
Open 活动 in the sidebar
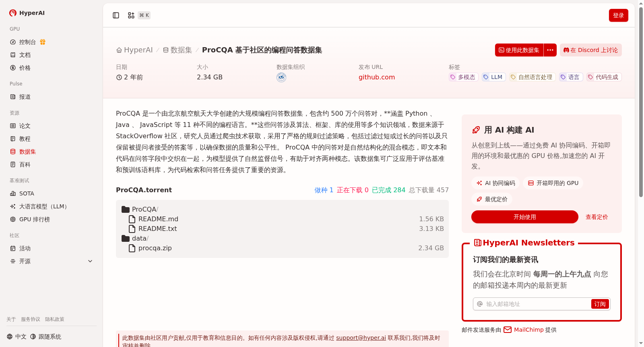pos(25,248)
